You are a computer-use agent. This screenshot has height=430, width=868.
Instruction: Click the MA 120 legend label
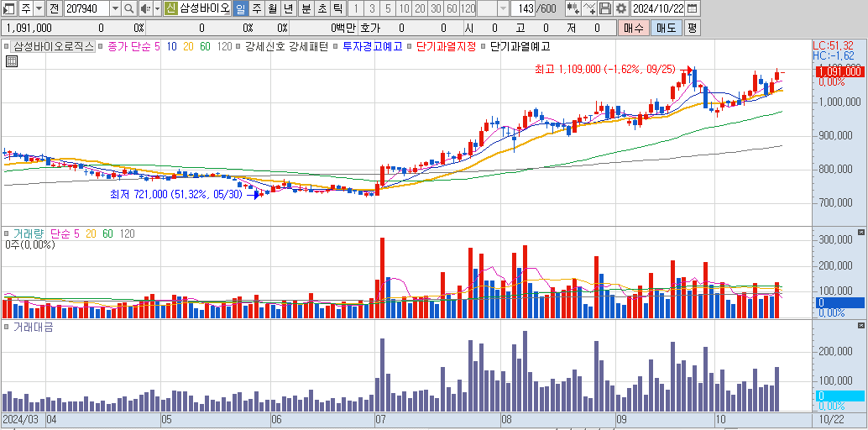click(224, 47)
